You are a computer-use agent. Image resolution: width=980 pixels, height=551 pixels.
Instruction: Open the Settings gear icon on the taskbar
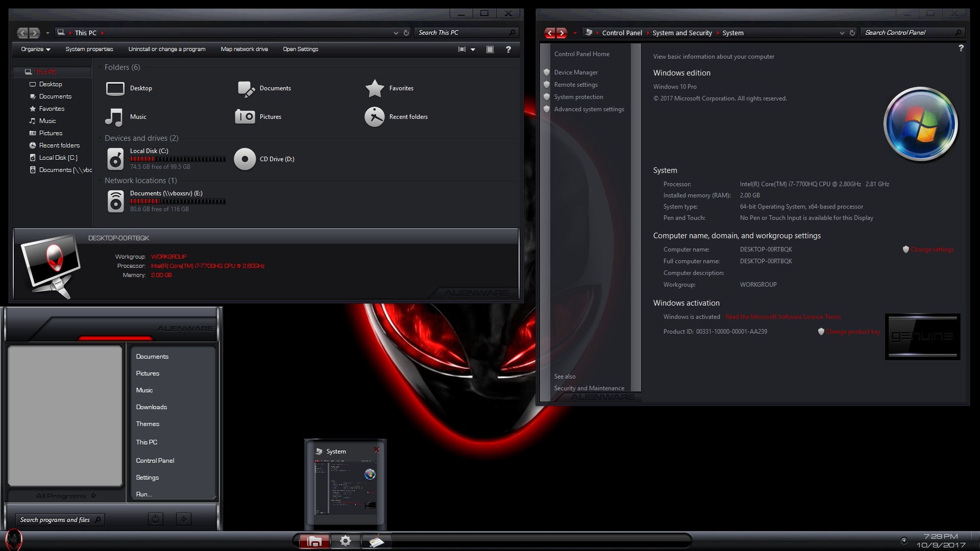[346, 541]
